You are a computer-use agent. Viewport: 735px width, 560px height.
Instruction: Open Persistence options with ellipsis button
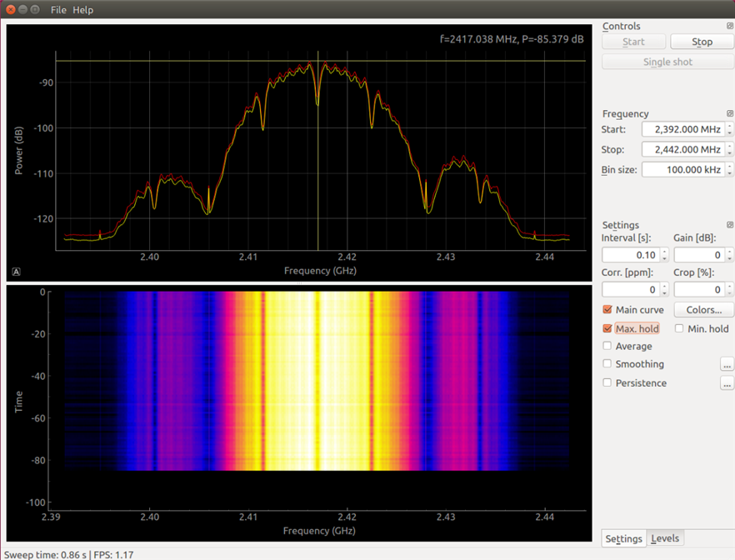pyautogui.click(x=727, y=383)
